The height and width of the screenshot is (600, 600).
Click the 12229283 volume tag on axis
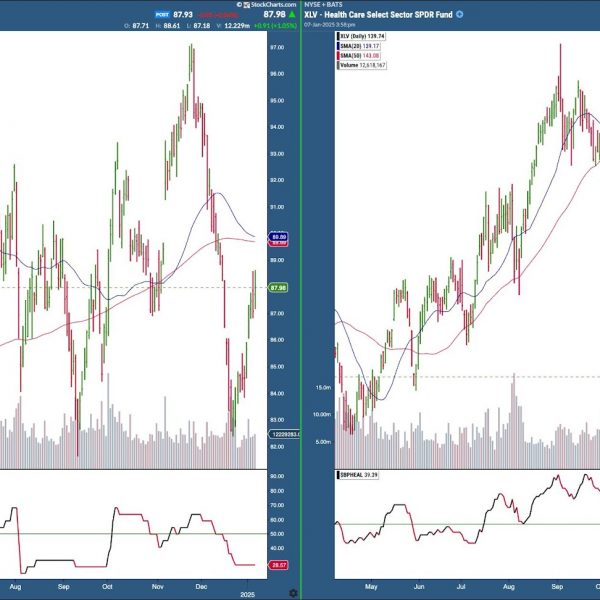tap(285, 434)
